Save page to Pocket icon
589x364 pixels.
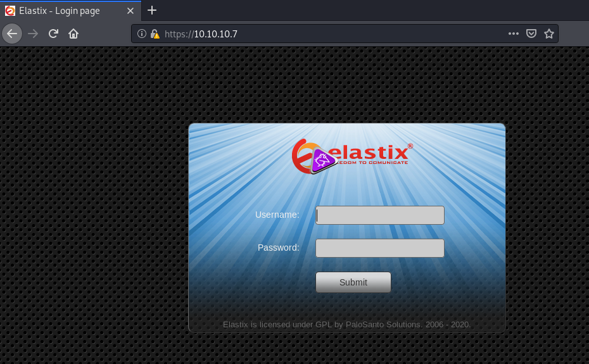(531, 34)
